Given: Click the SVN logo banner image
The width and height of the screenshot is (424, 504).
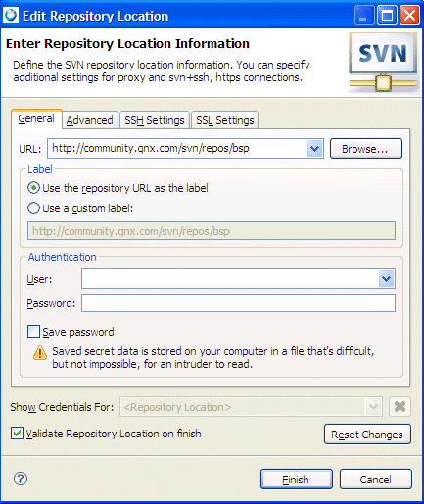Looking at the screenshot, I should tap(384, 63).
